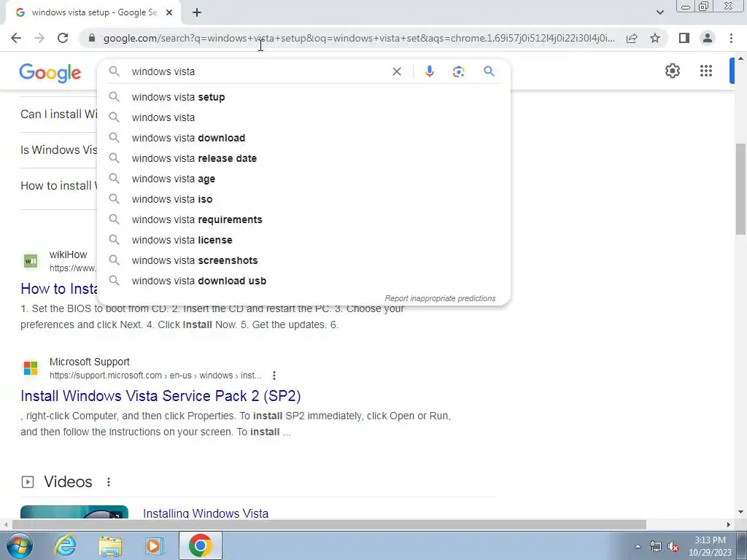The image size is (747, 560).
Task: Bookmark this tab with star icon
Action: (655, 38)
